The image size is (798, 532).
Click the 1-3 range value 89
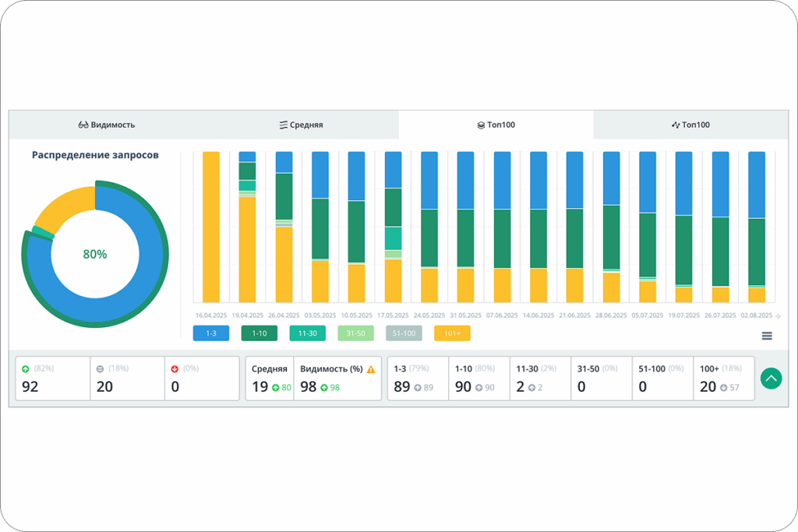(x=402, y=387)
